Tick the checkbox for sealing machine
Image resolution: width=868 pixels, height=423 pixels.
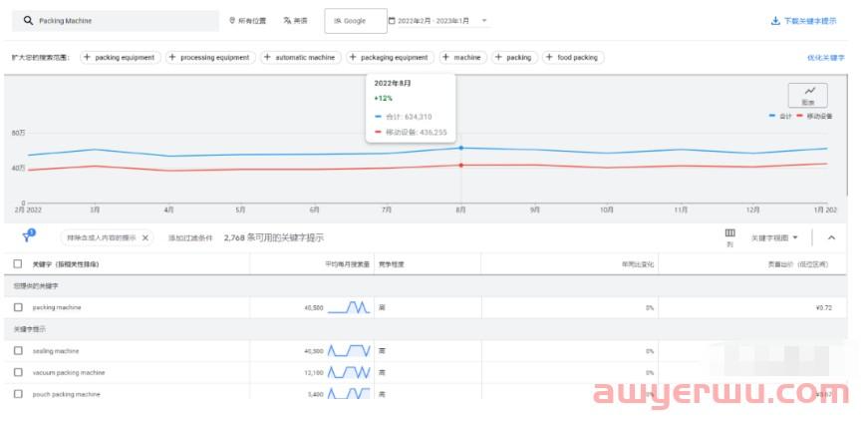click(18, 351)
